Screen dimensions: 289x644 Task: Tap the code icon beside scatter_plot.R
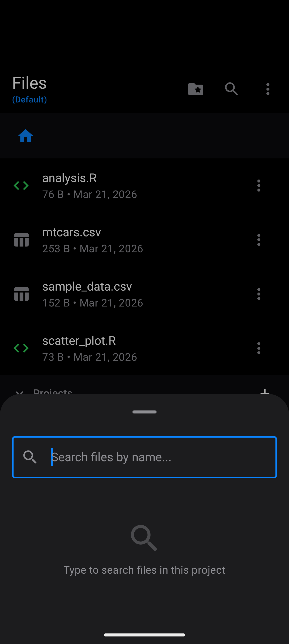coord(21,348)
